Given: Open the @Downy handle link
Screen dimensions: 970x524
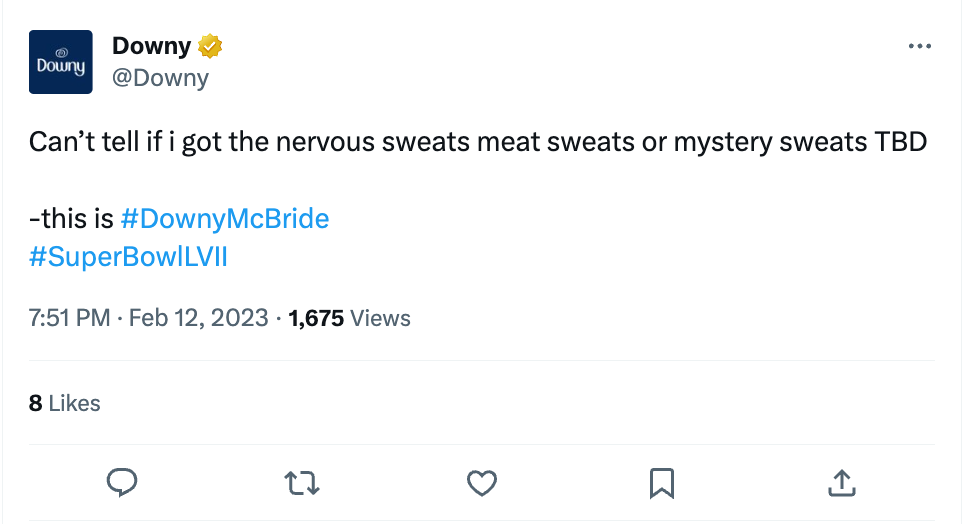Looking at the screenshot, I should tap(160, 78).
